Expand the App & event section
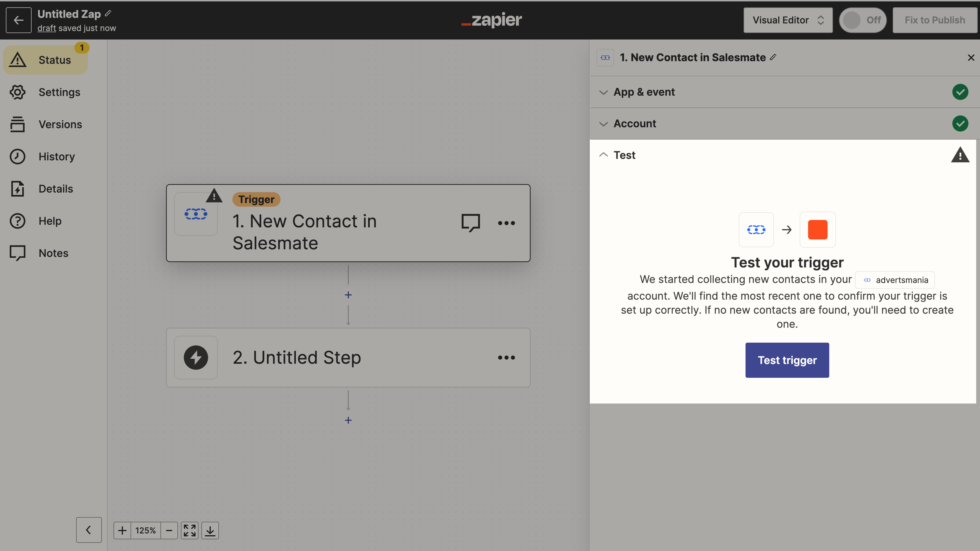The height and width of the screenshot is (551, 980). (784, 92)
